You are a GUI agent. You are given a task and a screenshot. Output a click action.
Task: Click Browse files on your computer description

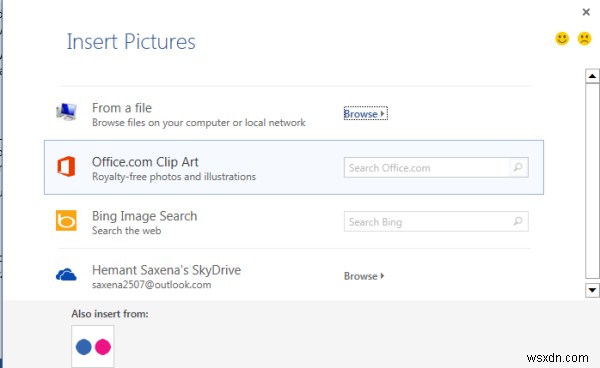pyautogui.click(x=199, y=123)
